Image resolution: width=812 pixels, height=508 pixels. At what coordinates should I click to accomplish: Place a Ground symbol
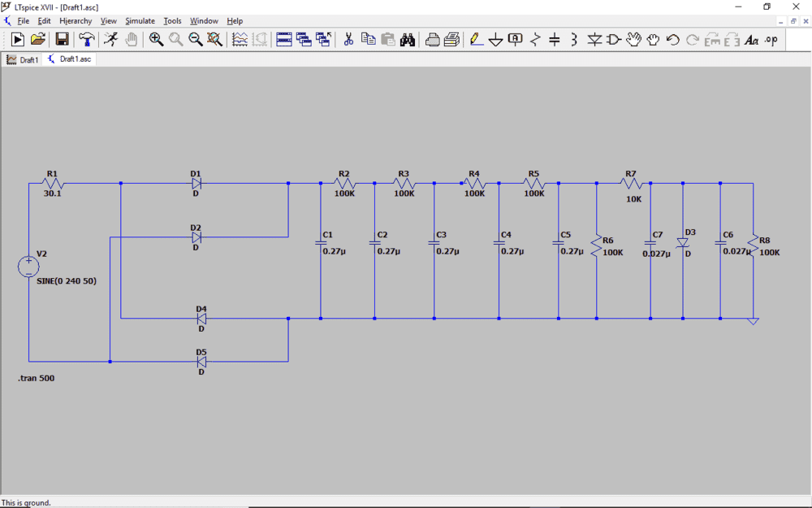[x=495, y=38]
